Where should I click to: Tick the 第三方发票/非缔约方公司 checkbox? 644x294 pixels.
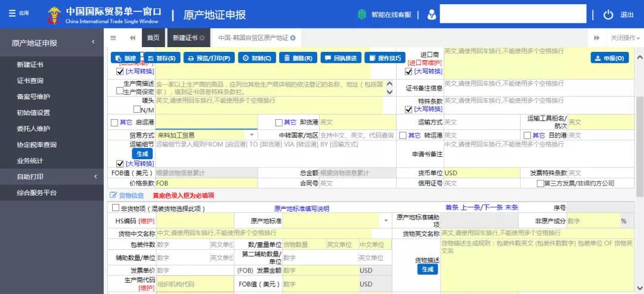pyautogui.click(x=540, y=183)
